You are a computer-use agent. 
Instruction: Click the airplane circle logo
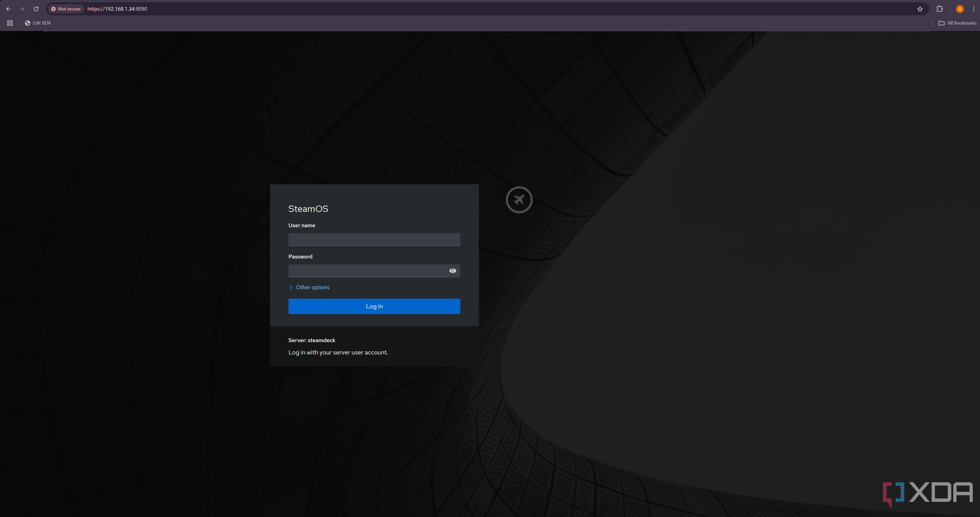519,199
